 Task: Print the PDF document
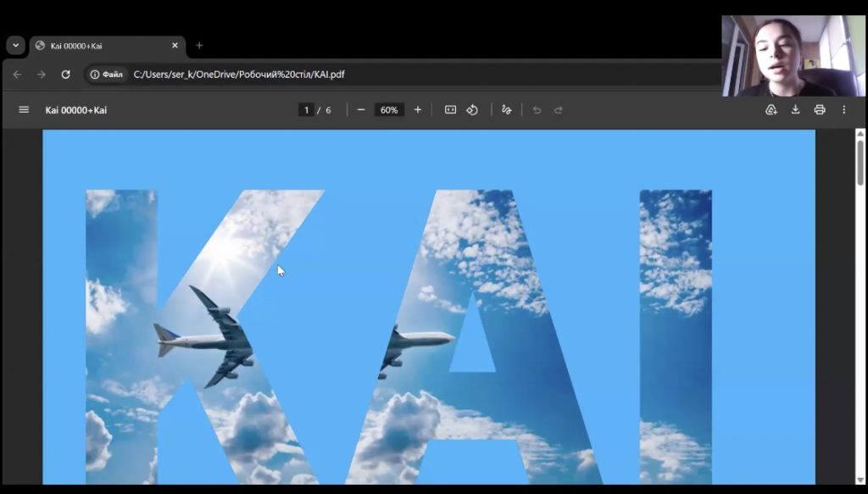820,110
